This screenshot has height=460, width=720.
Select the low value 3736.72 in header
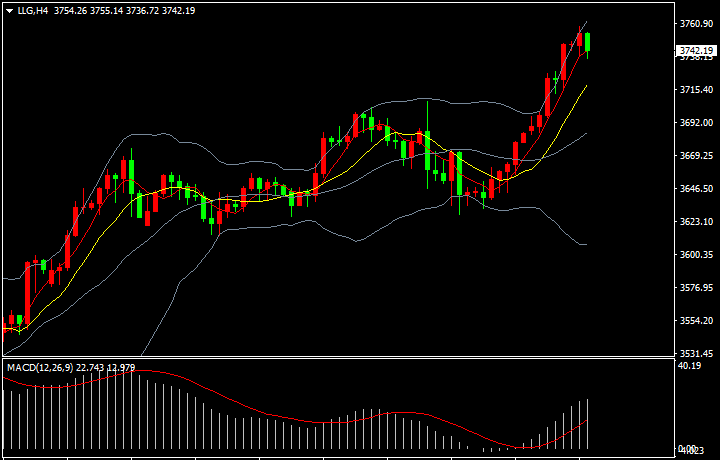142,11
